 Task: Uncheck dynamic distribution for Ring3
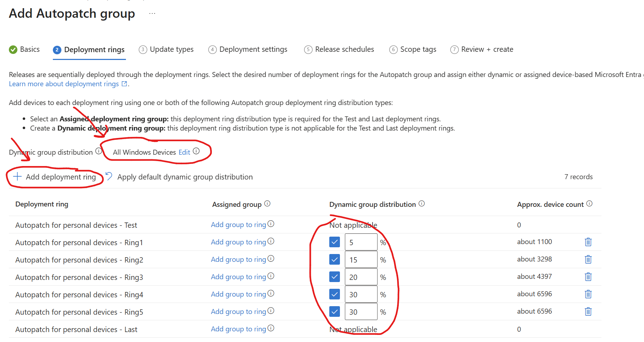tap(335, 277)
